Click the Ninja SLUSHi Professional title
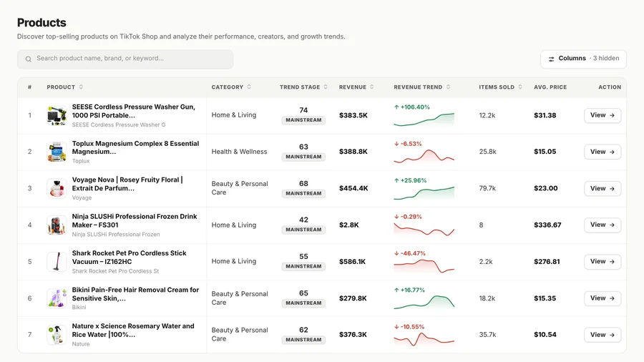 tap(135, 221)
